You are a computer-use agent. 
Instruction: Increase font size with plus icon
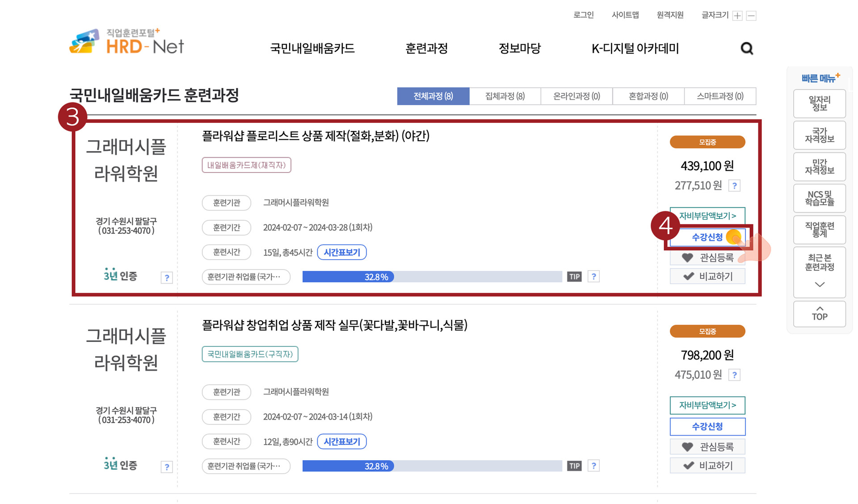pyautogui.click(x=737, y=16)
